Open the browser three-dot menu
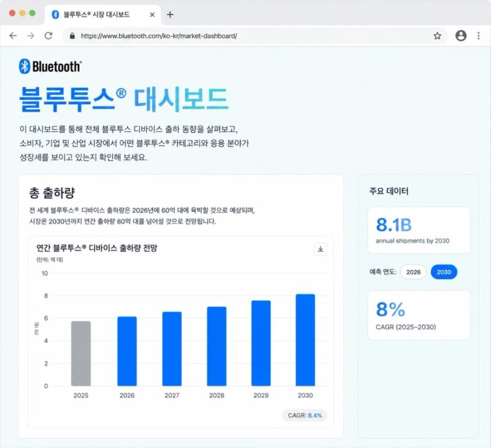The image size is (491, 448). click(x=479, y=36)
